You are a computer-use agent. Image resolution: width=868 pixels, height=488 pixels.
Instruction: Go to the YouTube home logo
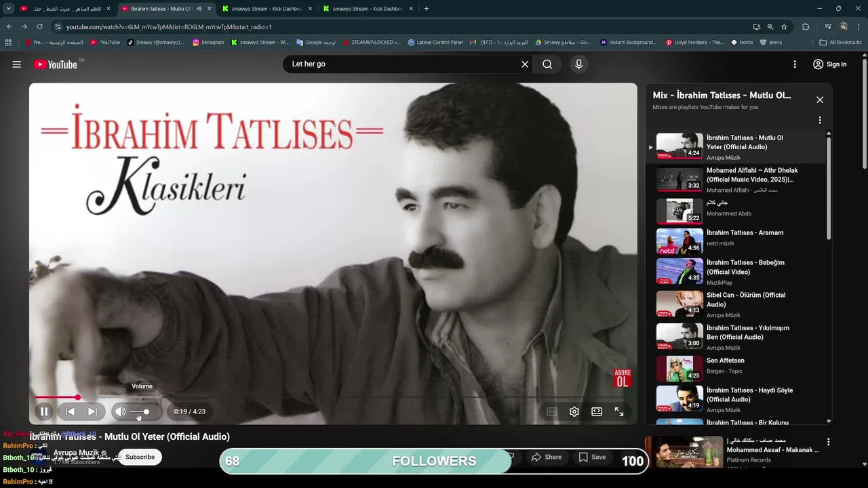coord(56,64)
